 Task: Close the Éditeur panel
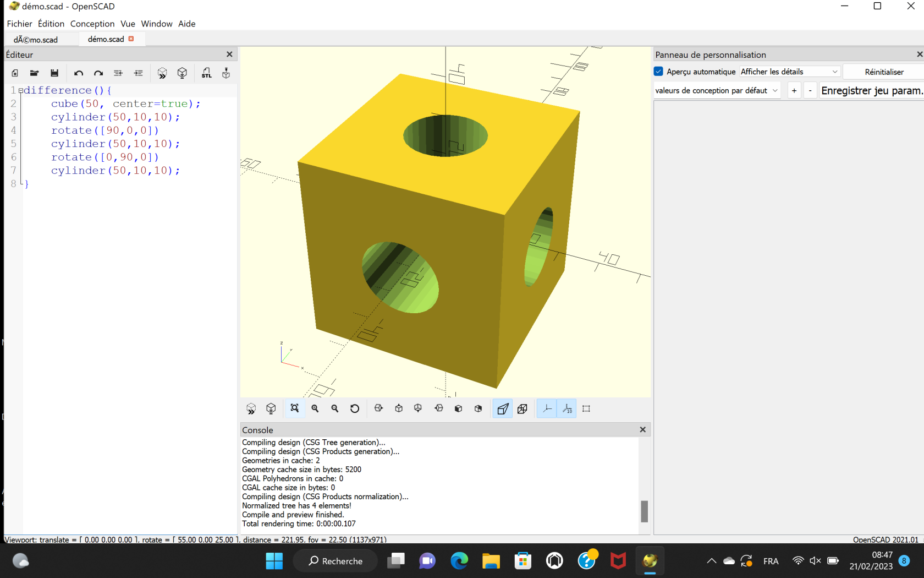(x=229, y=54)
